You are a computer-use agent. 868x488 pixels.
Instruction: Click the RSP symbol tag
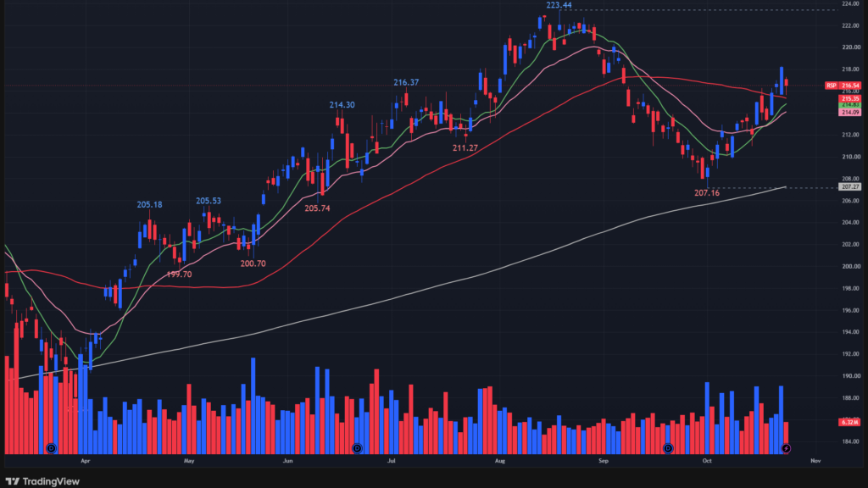832,86
